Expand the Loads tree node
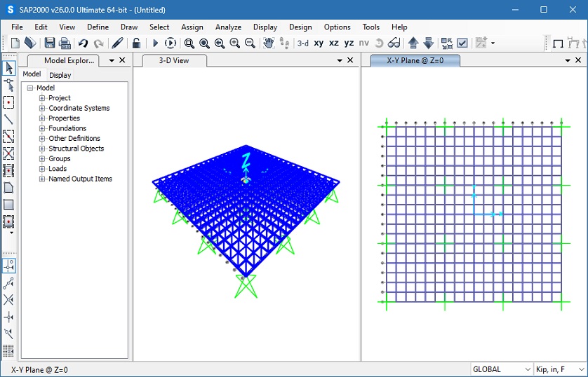Screen dimensions: 588x377 pyautogui.click(x=42, y=169)
